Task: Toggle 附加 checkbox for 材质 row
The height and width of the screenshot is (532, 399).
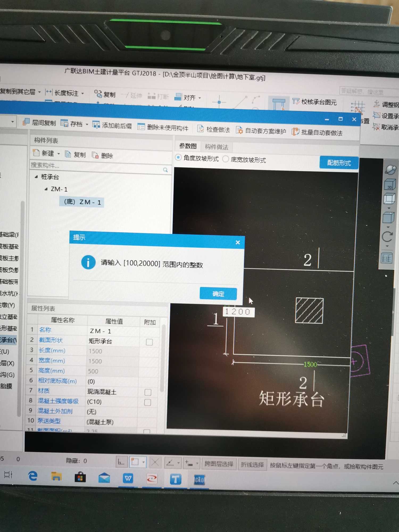Action: [148, 392]
